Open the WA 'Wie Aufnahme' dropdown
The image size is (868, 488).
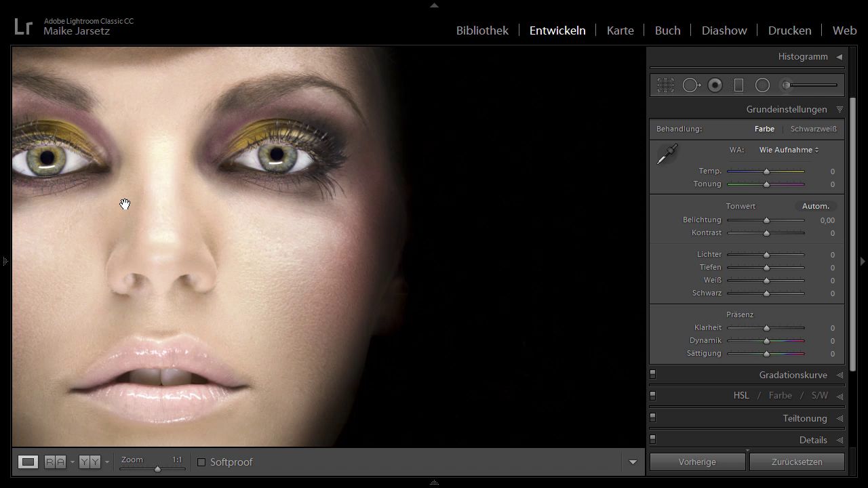[789, 150]
